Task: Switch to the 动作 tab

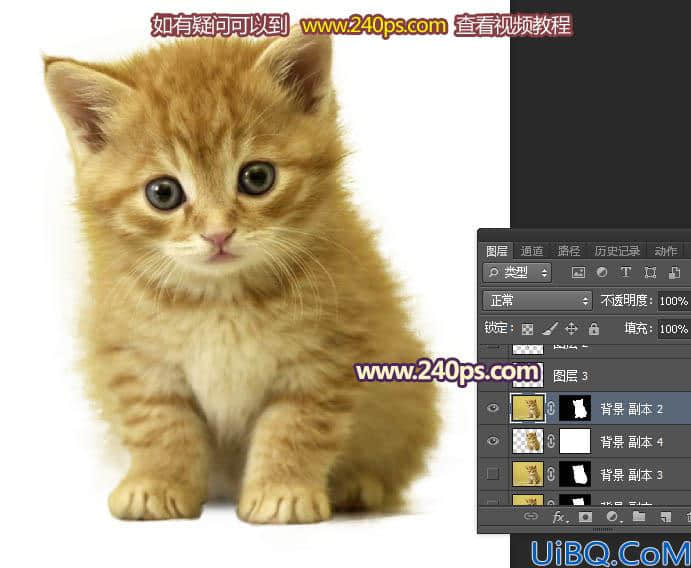Action: [x=665, y=251]
